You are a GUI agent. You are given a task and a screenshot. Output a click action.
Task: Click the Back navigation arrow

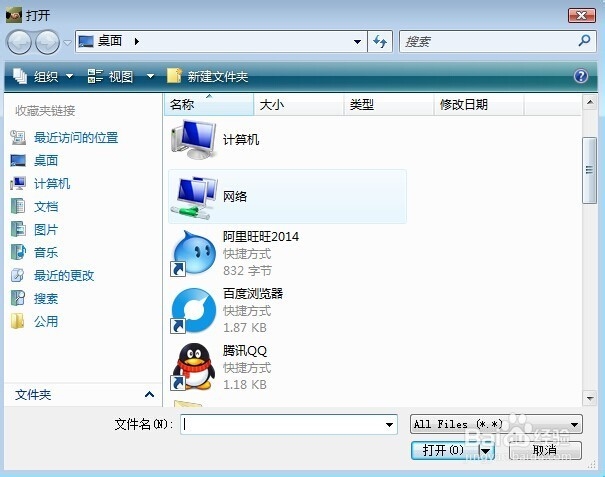pyautogui.click(x=19, y=42)
